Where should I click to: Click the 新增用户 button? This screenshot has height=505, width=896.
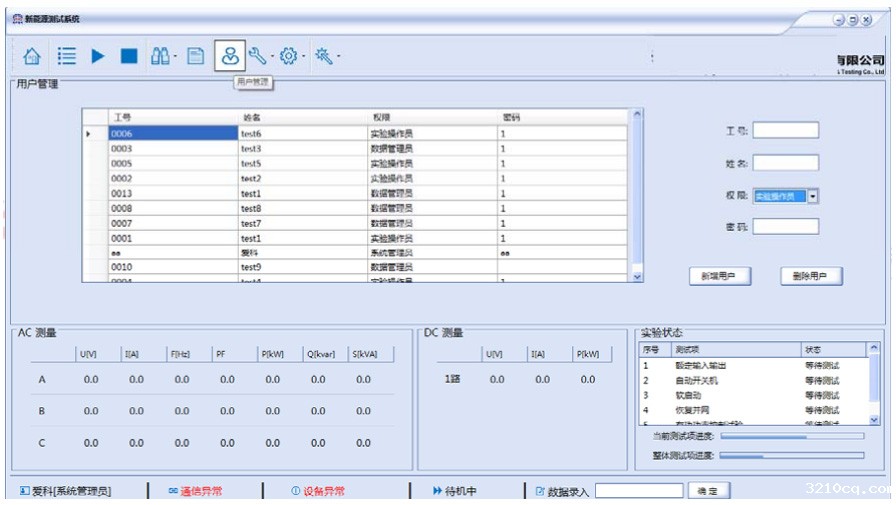(720, 276)
